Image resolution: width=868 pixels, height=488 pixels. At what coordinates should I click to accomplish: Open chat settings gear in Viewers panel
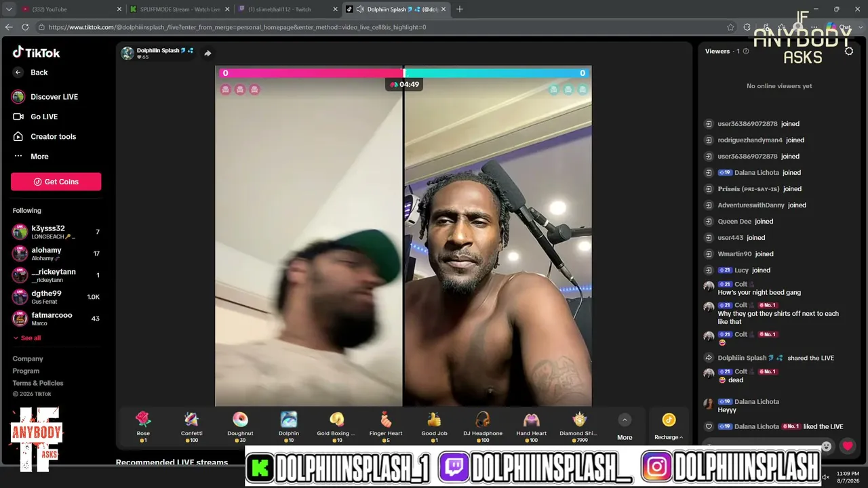click(849, 52)
